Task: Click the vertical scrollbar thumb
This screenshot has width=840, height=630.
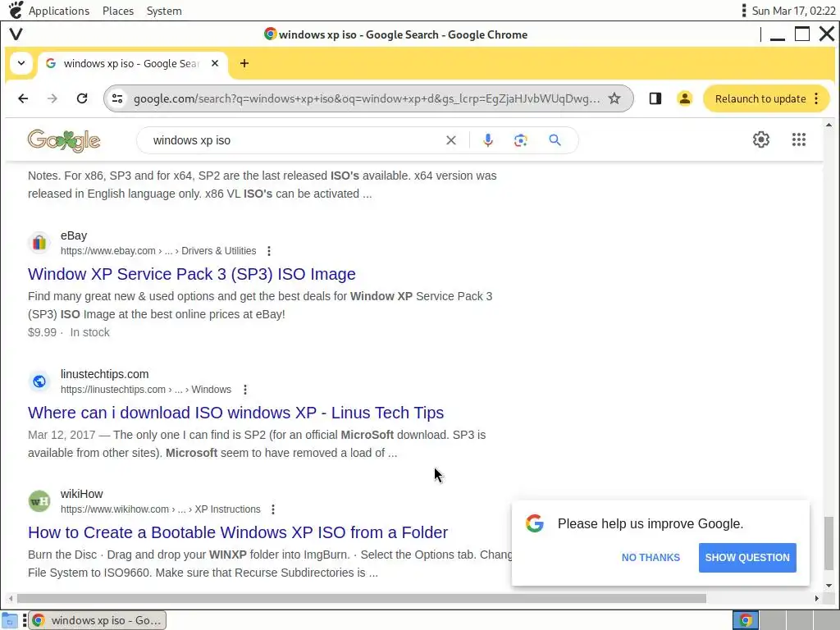Action: point(829,543)
